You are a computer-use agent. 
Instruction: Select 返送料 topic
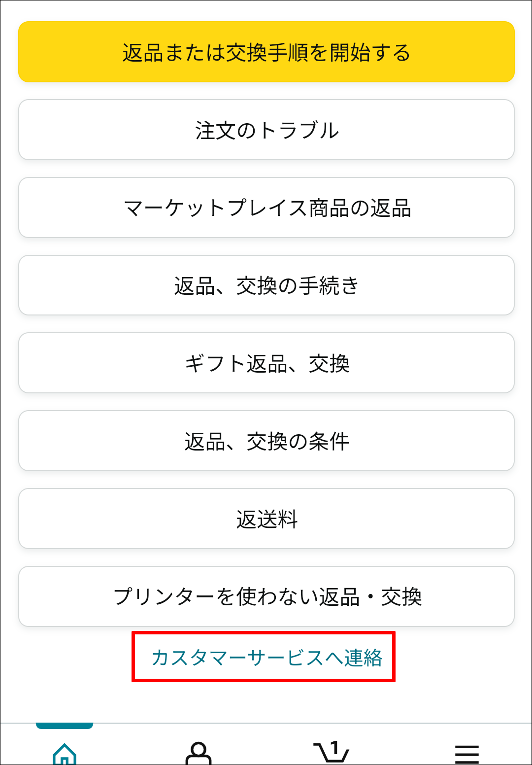click(266, 519)
